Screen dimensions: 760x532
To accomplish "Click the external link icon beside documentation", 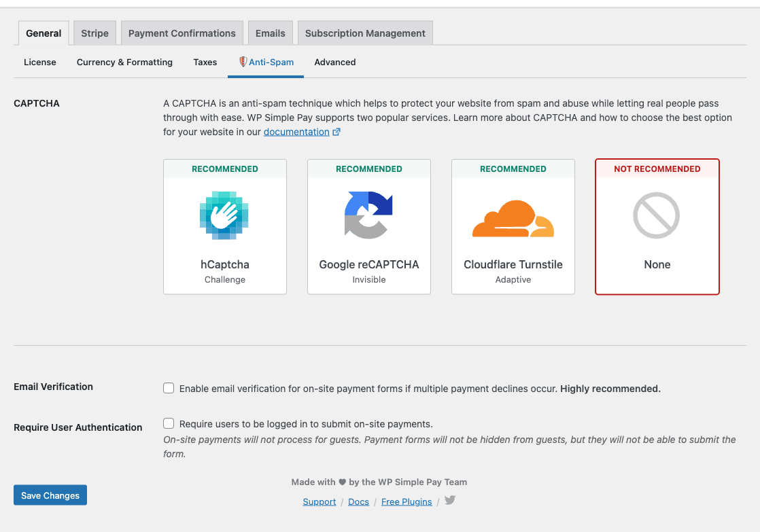I will 336,132.
